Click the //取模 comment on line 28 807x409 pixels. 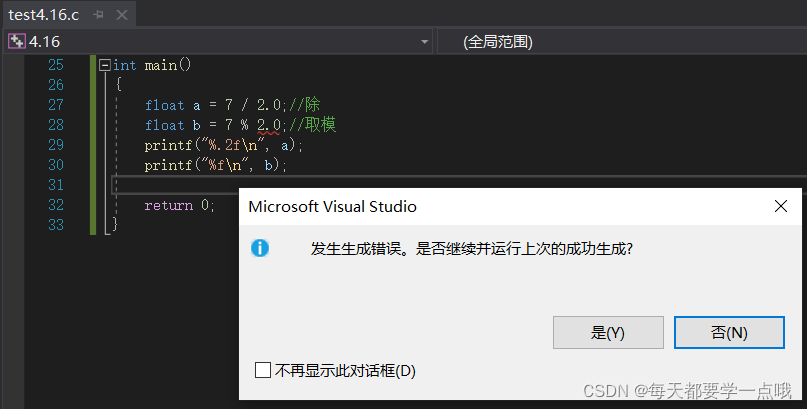312,125
